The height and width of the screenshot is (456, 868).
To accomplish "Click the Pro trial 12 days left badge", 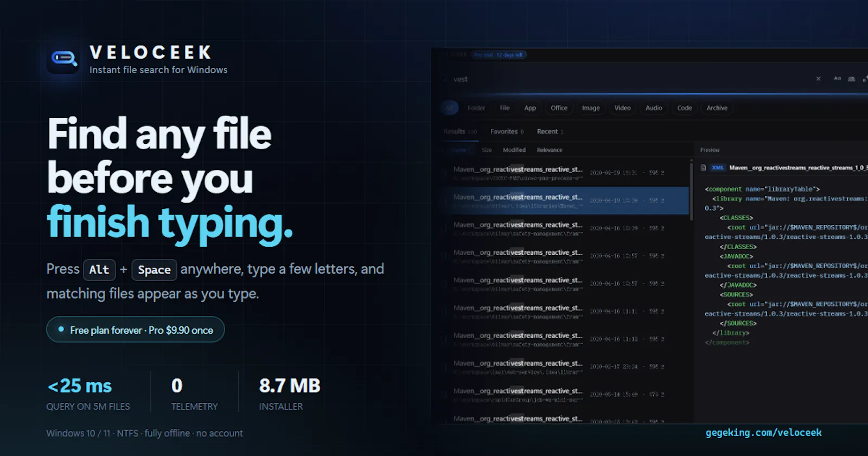I will tap(499, 55).
